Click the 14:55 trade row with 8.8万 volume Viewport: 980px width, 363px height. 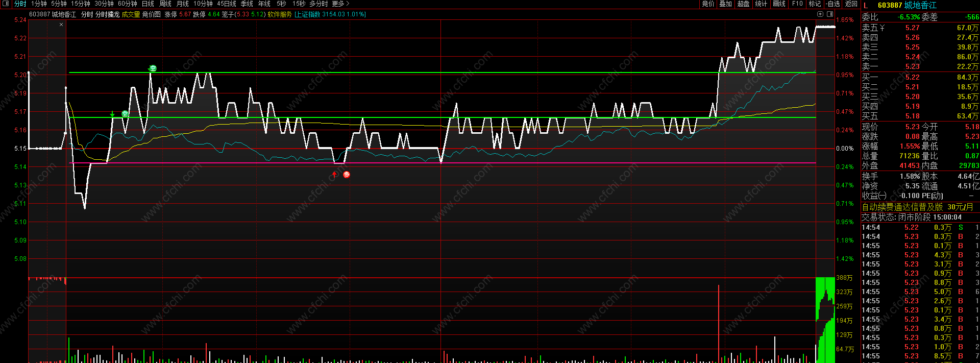tap(920, 282)
